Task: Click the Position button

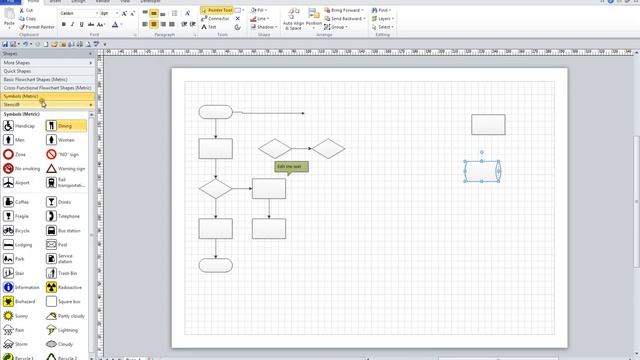Action: pos(314,19)
